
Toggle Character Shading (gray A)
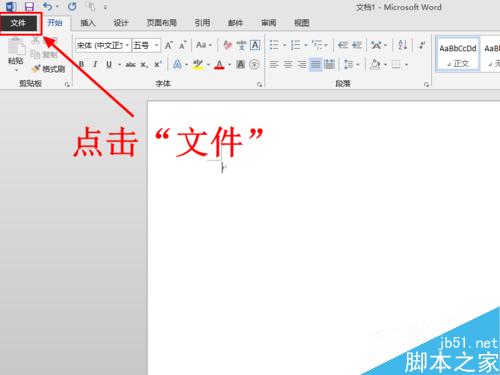tap(241, 64)
